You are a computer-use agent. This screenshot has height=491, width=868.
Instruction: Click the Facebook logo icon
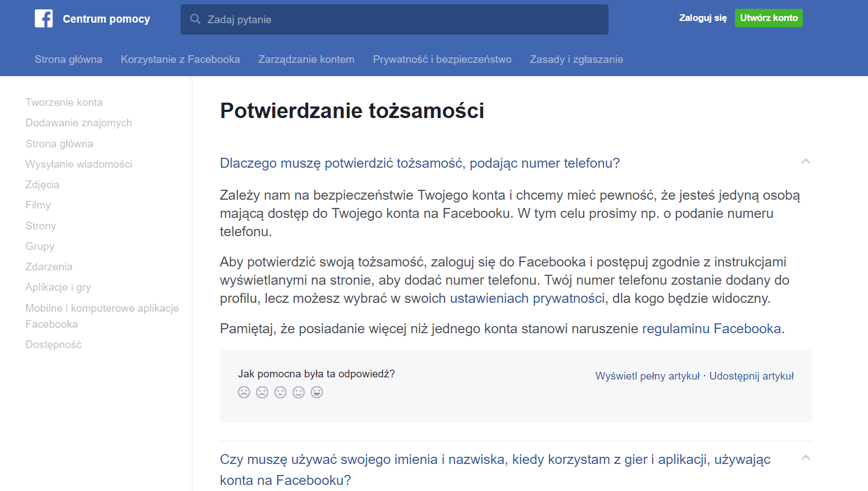click(x=44, y=19)
